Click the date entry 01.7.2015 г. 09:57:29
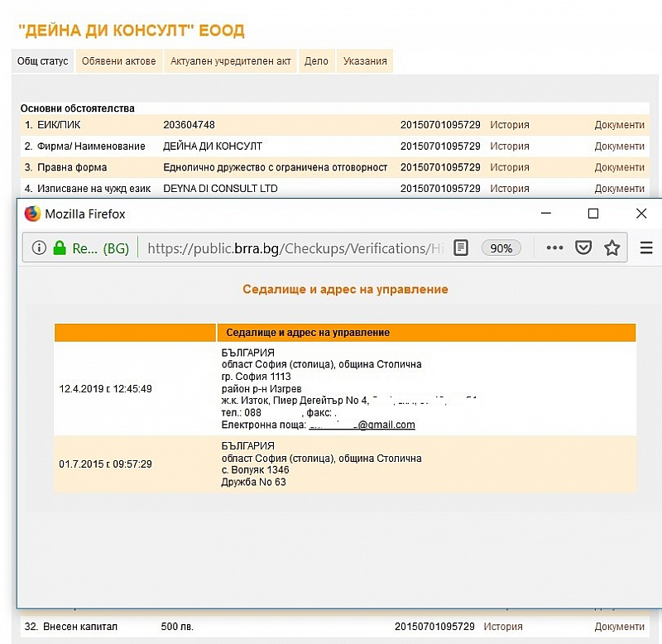Image resolution: width=662 pixels, height=644 pixels. [x=106, y=464]
